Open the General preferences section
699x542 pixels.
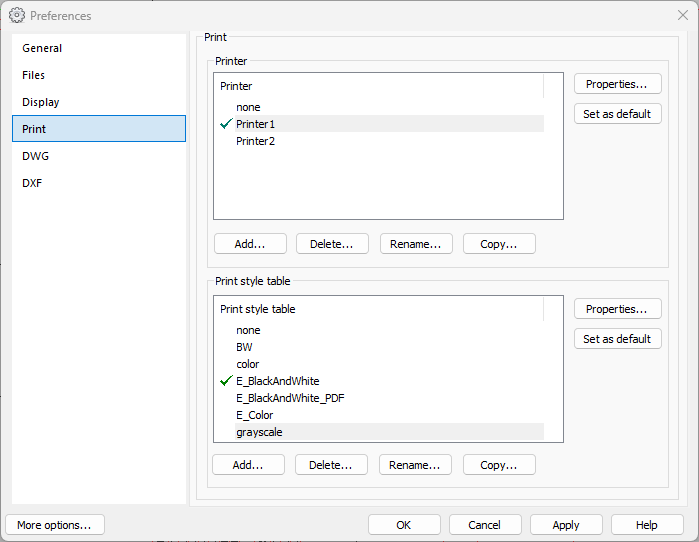point(42,48)
